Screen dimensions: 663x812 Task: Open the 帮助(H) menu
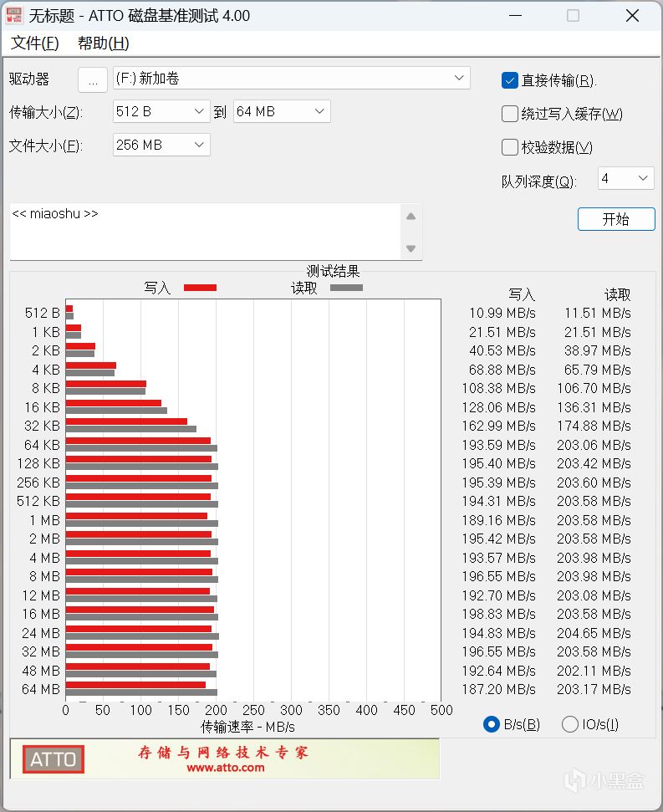103,43
